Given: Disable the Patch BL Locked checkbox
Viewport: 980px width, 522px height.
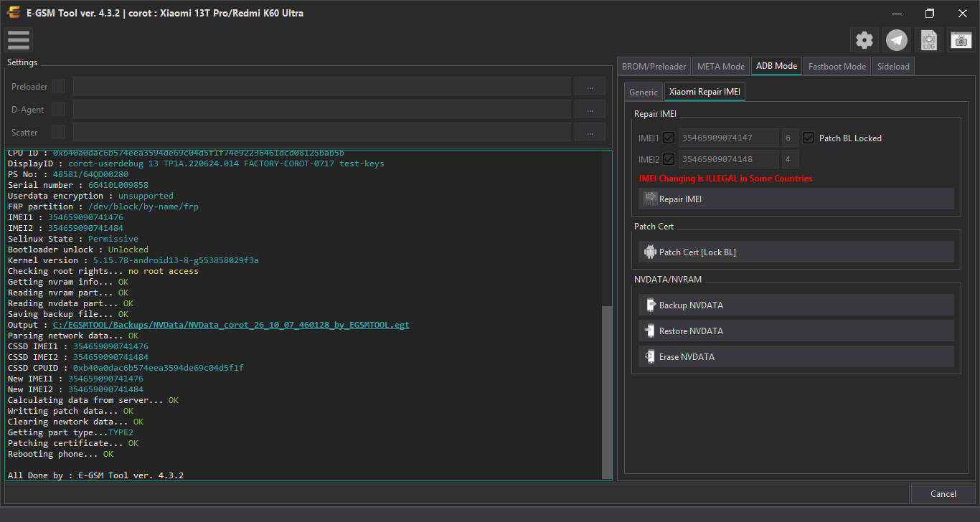Looking at the screenshot, I should [x=809, y=138].
